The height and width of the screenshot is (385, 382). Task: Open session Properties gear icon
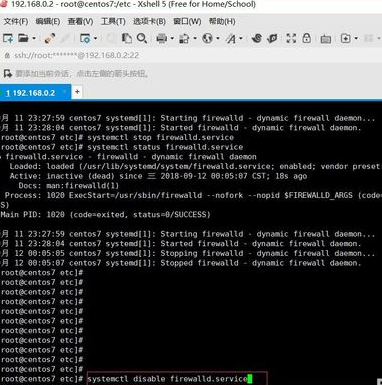point(85,39)
